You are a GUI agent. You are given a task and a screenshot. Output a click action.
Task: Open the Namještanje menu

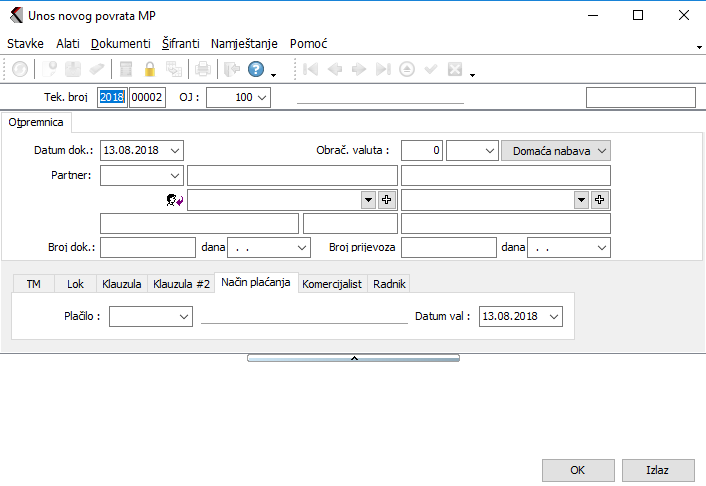click(x=246, y=44)
